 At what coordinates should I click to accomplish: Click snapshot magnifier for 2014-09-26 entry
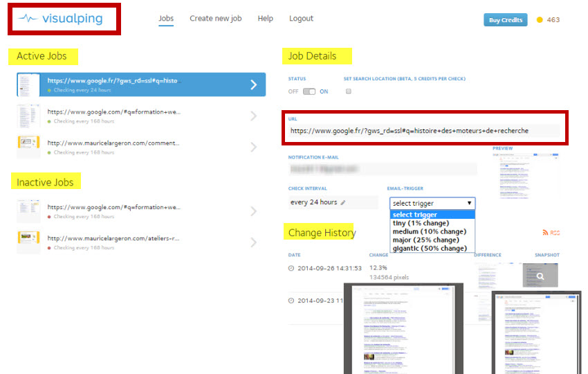540,276
